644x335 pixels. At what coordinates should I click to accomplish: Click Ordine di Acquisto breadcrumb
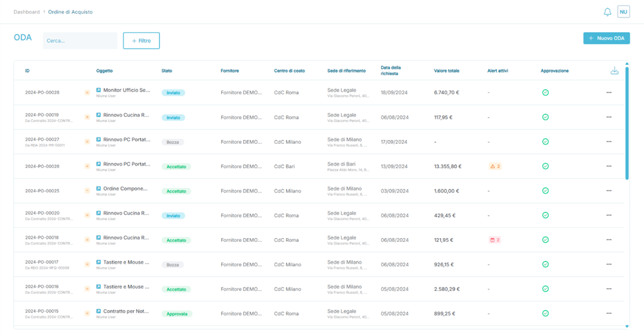[x=70, y=12]
